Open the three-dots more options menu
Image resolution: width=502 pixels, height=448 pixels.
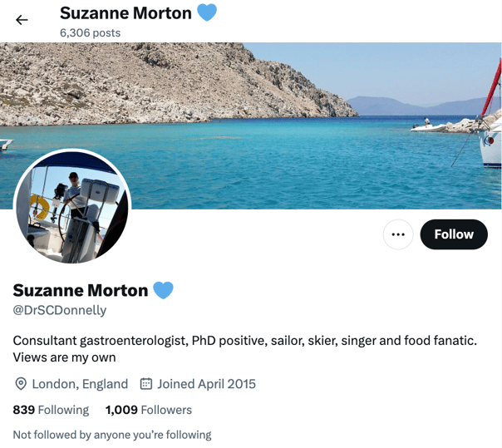(398, 234)
